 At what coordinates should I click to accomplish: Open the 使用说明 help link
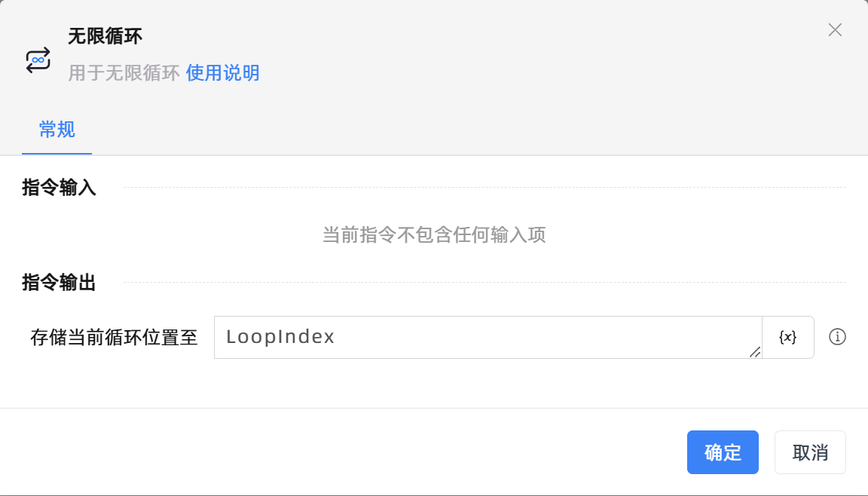click(222, 73)
